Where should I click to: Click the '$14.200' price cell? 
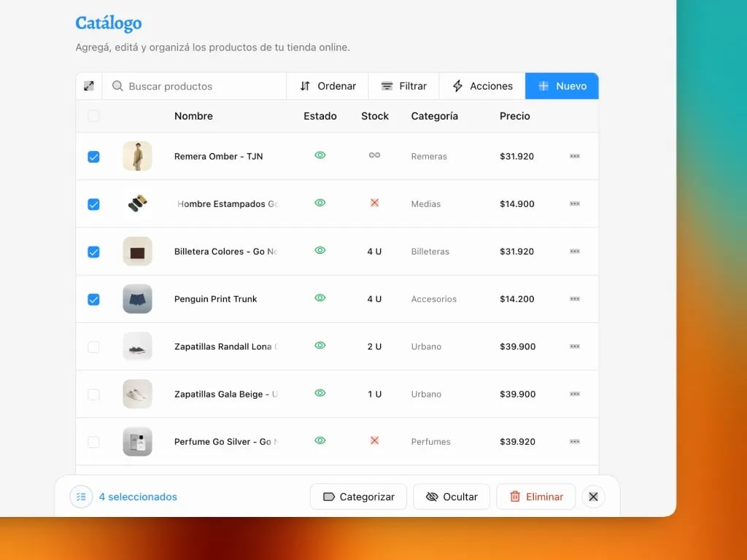pos(517,299)
